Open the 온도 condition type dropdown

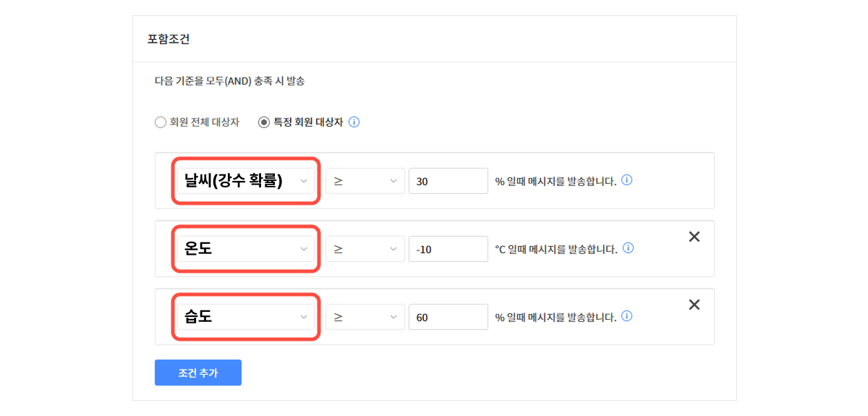[x=246, y=249]
